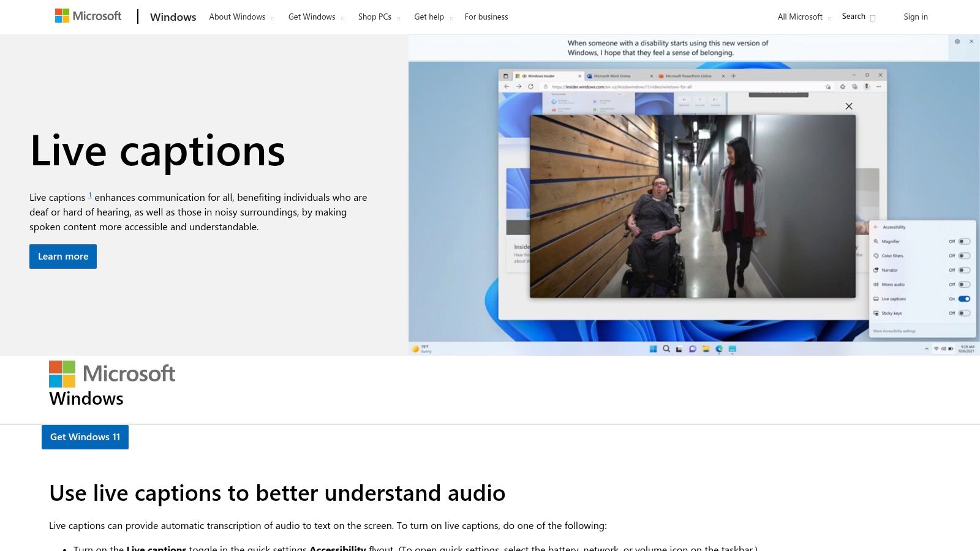
Task: Open the For business menu item
Action: coord(486,17)
